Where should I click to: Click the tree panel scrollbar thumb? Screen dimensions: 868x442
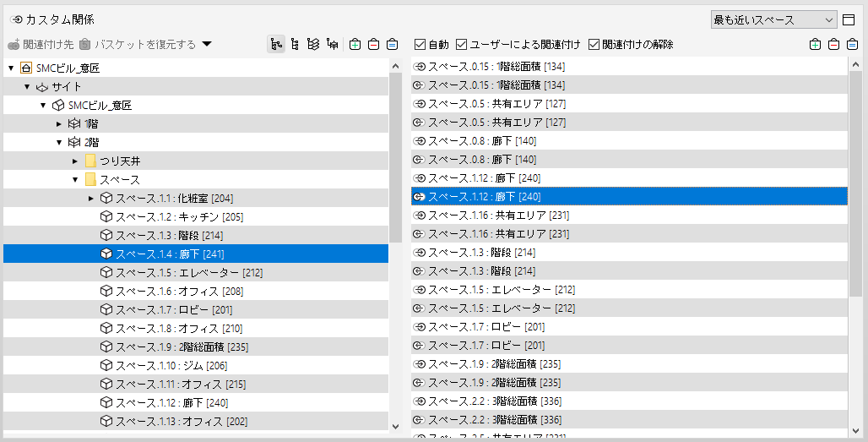pyautogui.click(x=395, y=157)
